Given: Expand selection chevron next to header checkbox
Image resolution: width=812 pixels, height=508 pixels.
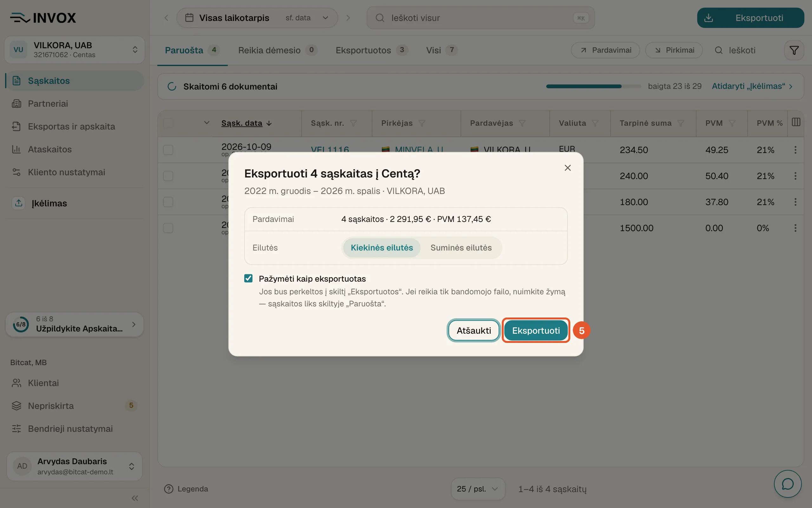Looking at the screenshot, I should tap(207, 123).
